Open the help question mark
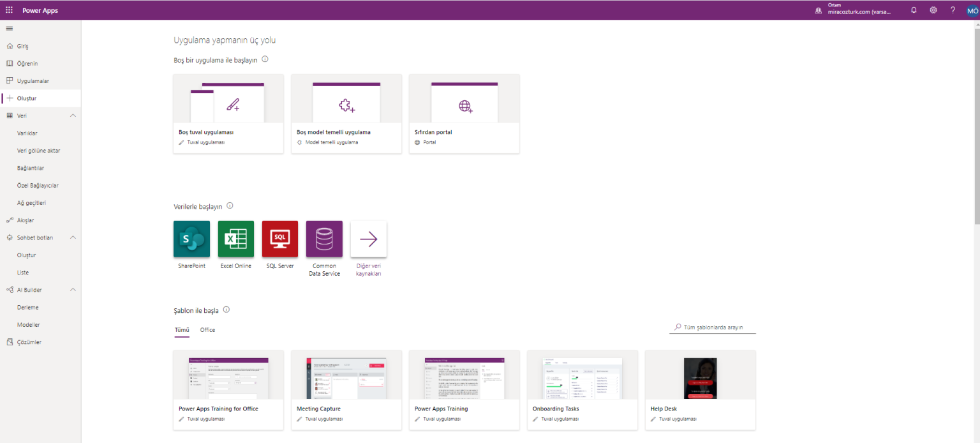 pyautogui.click(x=953, y=10)
